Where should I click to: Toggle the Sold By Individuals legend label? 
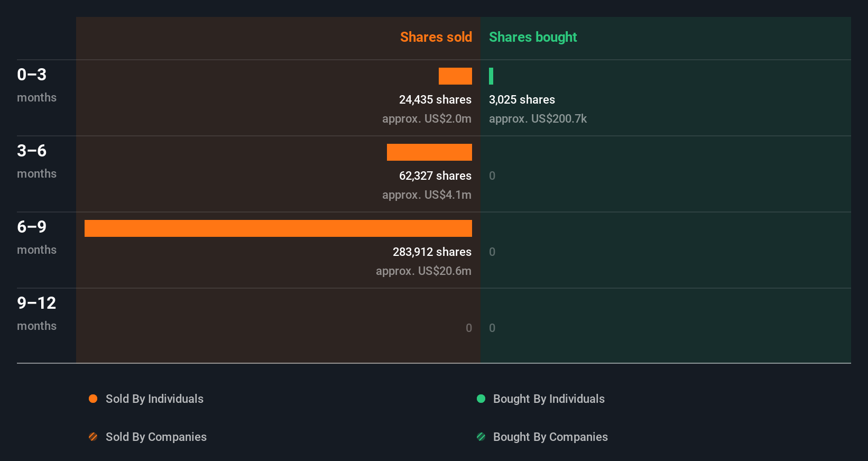154,399
